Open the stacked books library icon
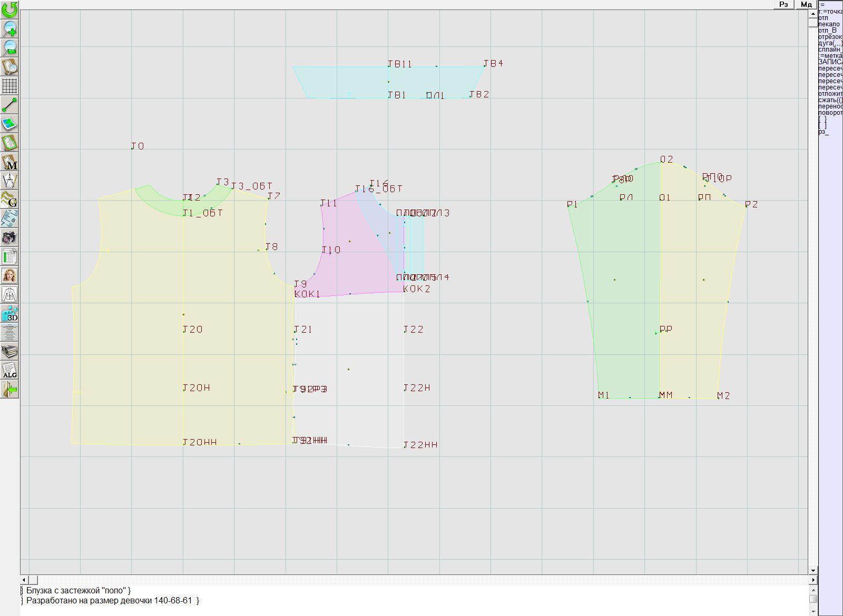The width and height of the screenshot is (843, 616). [x=9, y=351]
